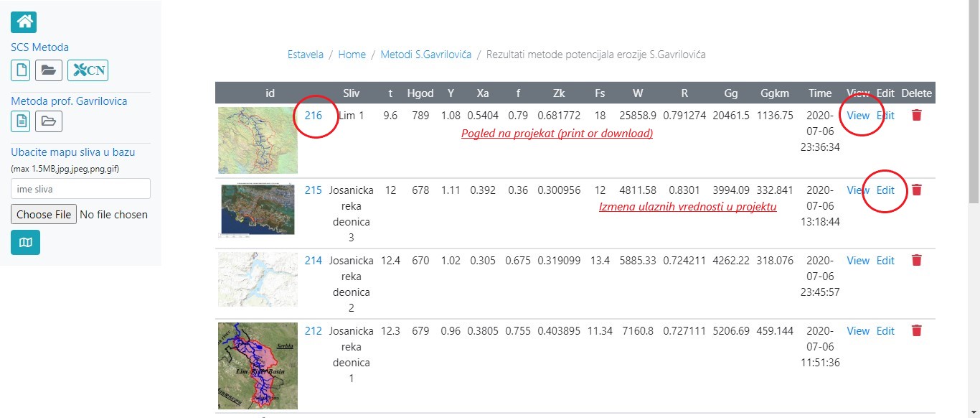Go to Home in breadcrumb

352,55
